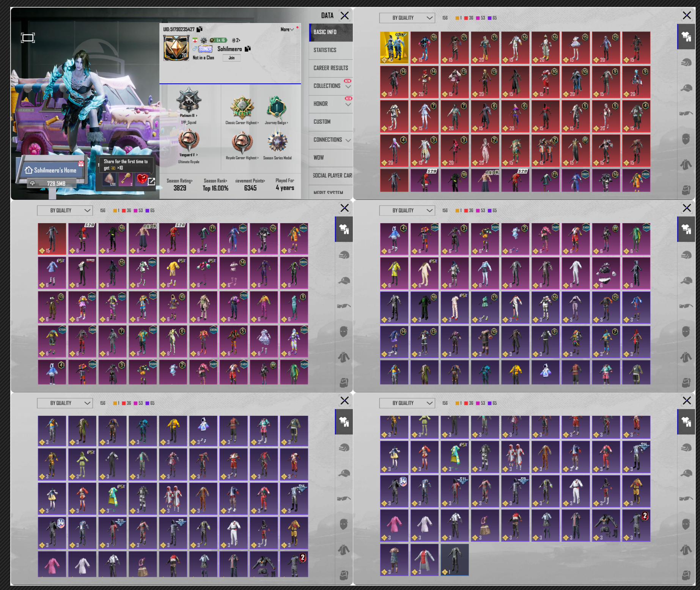Close the DATA profile panel
This screenshot has width=700, height=590.
tap(344, 16)
